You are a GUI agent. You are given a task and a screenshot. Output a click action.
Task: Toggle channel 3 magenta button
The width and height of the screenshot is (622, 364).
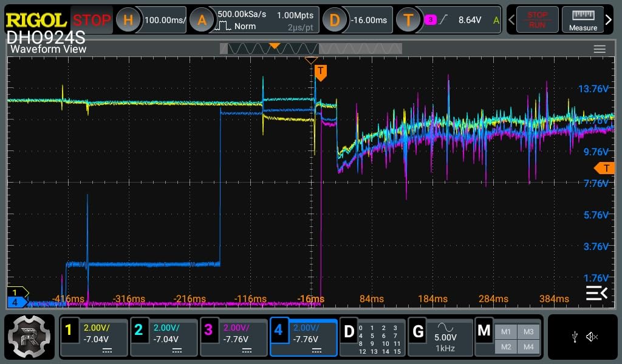click(208, 329)
